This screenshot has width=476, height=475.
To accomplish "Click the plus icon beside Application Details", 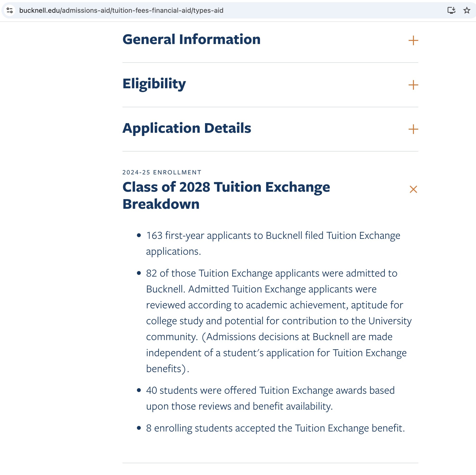I will (x=413, y=129).
